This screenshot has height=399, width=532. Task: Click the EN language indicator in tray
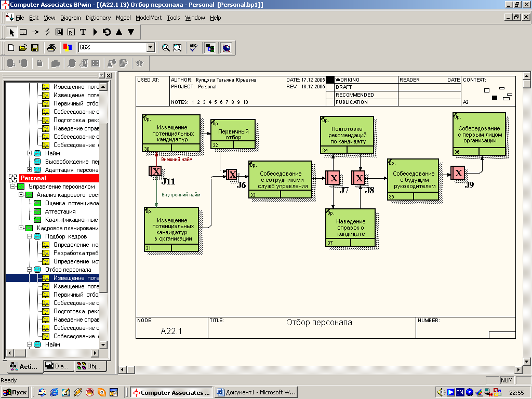[460, 392]
